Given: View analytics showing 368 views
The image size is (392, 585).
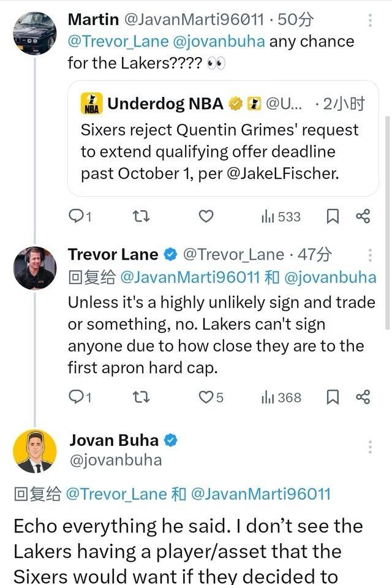Looking at the screenshot, I should coord(281,398).
